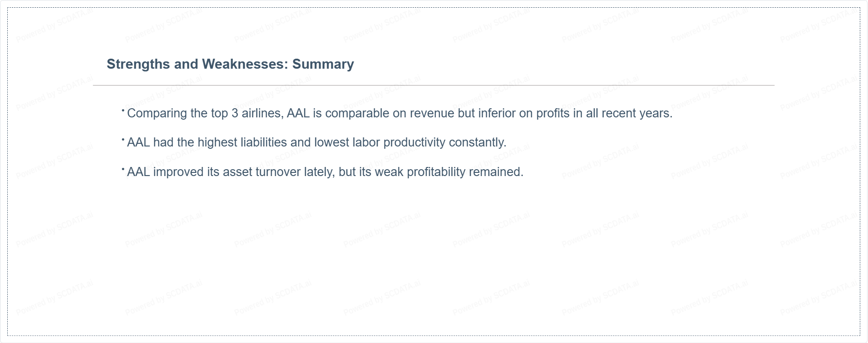The width and height of the screenshot is (868, 343).
Task: Click 'recent years' at end of first bullet
Action: 636,113
